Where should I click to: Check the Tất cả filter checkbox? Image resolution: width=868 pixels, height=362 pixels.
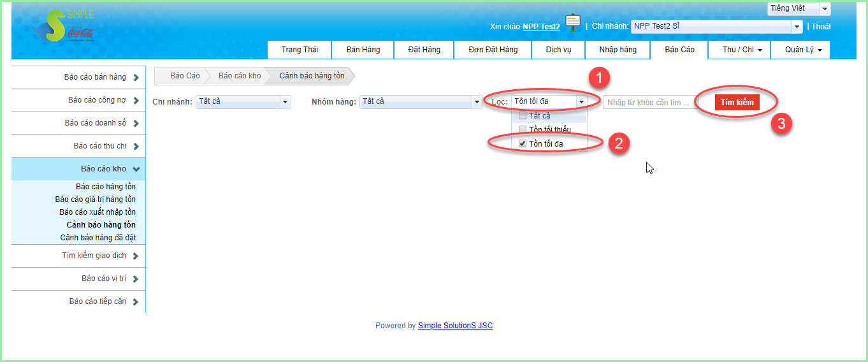pyautogui.click(x=523, y=116)
